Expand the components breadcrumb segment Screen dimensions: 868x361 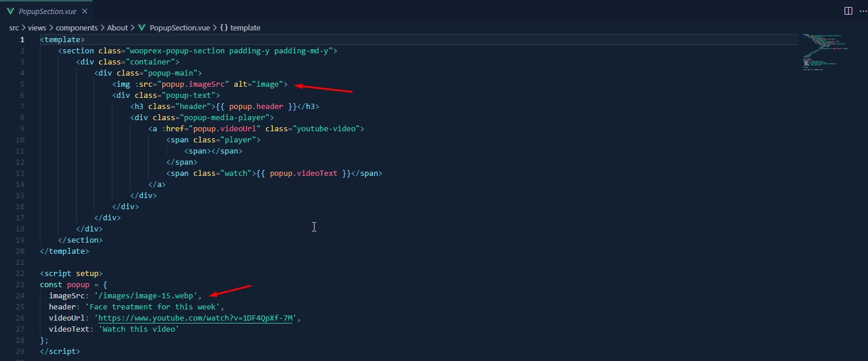point(76,28)
